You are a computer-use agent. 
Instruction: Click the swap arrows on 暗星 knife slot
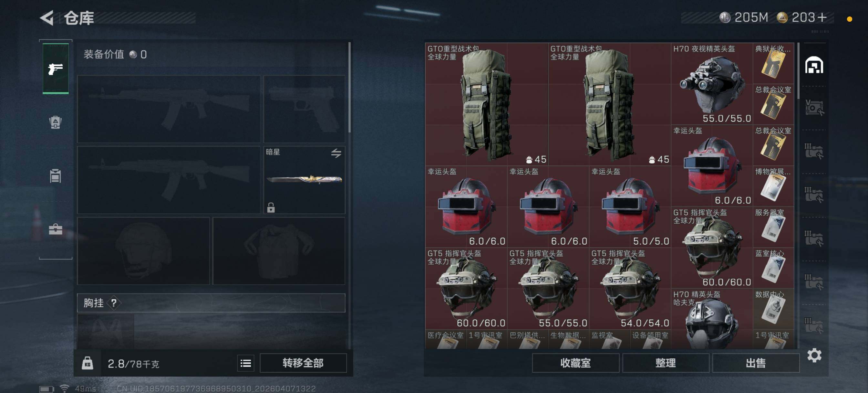pos(336,153)
